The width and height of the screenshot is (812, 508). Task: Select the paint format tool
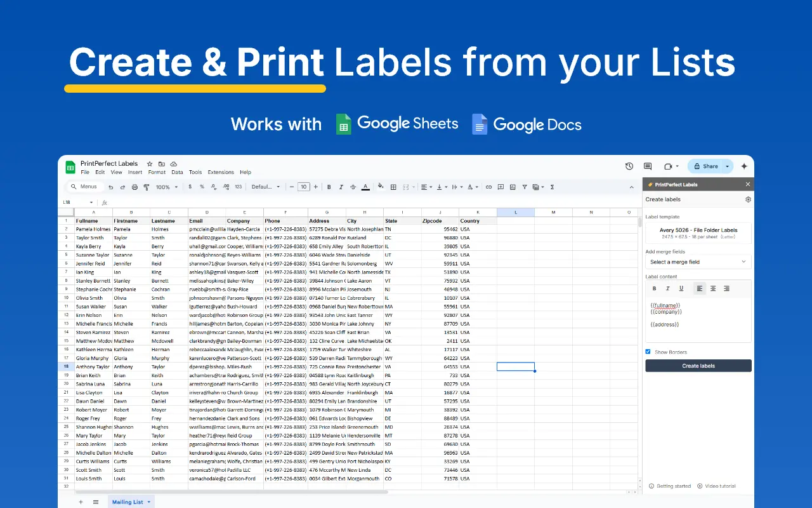click(147, 187)
